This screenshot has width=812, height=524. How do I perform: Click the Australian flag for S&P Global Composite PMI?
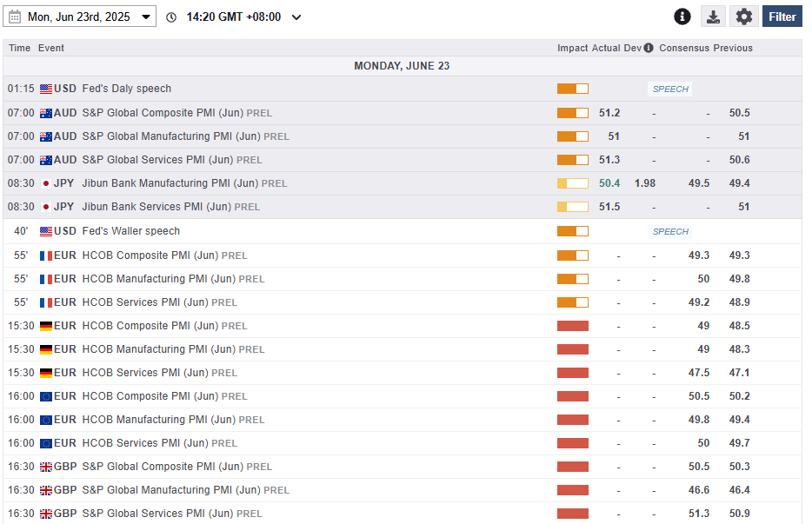[x=48, y=113]
